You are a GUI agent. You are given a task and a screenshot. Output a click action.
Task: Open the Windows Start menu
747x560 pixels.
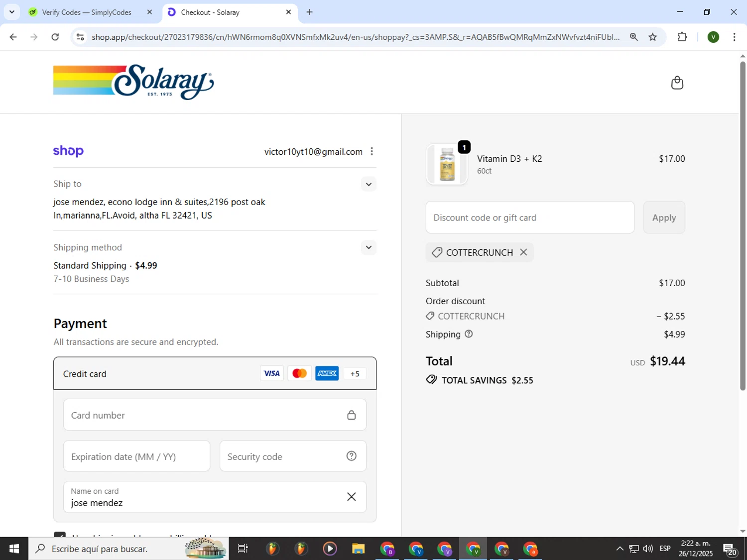click(x=14, y=549)
